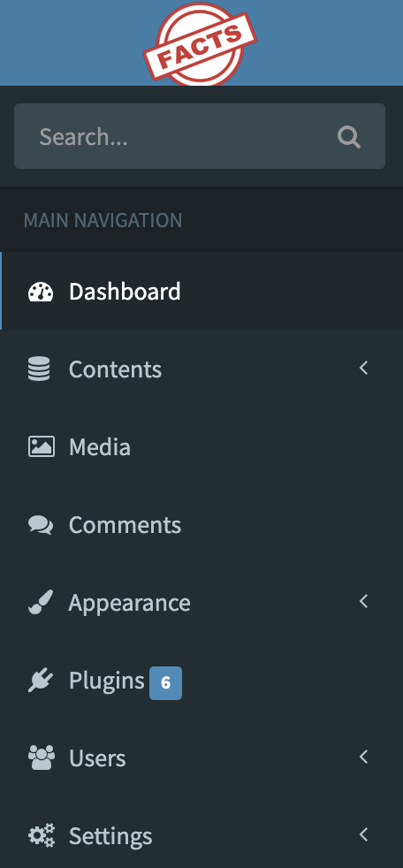Click the Appearance paintbrush icon
403x868 pixels.
pyautogui.click(x=41, y=602)
